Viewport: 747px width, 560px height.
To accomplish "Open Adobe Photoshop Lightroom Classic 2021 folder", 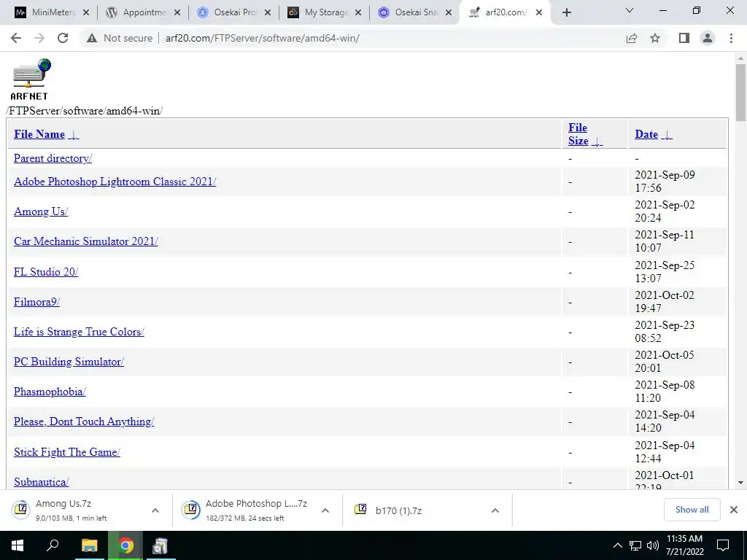I will (x=115, y=182).
